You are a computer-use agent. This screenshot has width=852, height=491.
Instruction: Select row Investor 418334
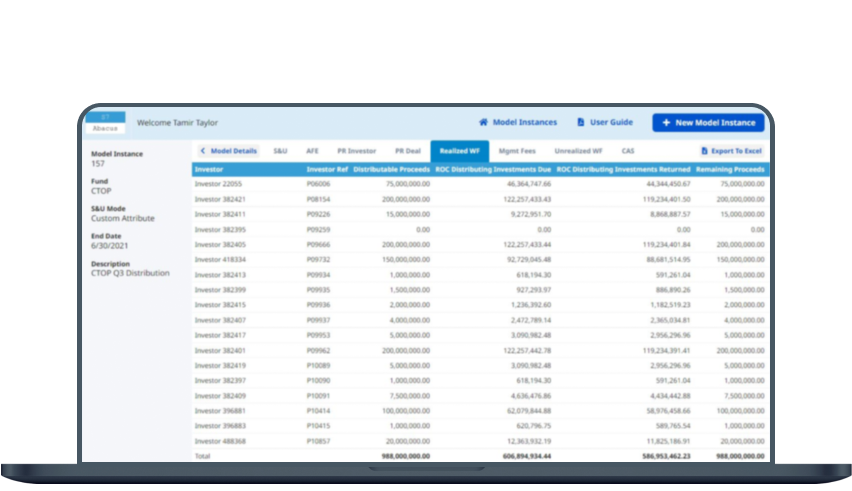(480, 260)
